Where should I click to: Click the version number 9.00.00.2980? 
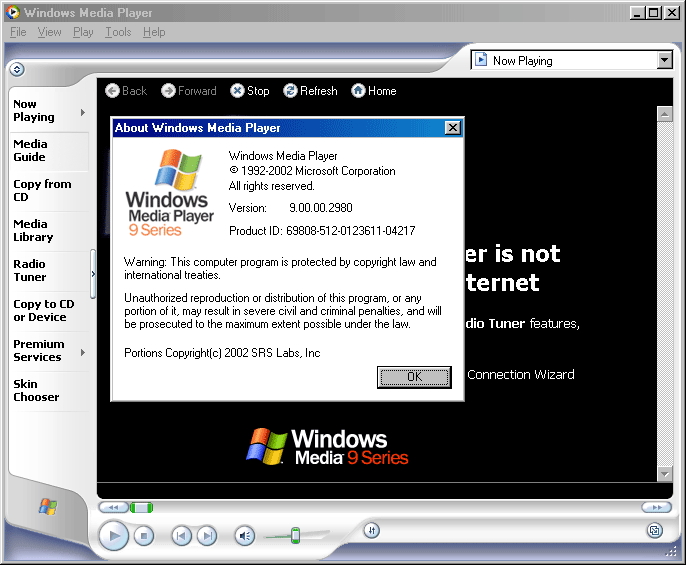tap(321, 208)
